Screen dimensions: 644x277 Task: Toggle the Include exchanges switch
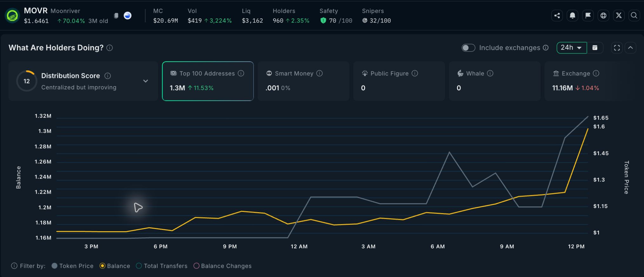tap(468, 48)
